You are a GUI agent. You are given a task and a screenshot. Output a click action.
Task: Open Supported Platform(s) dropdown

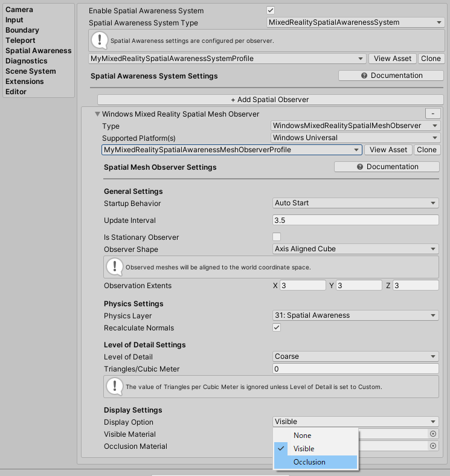(x=355, y=138)
